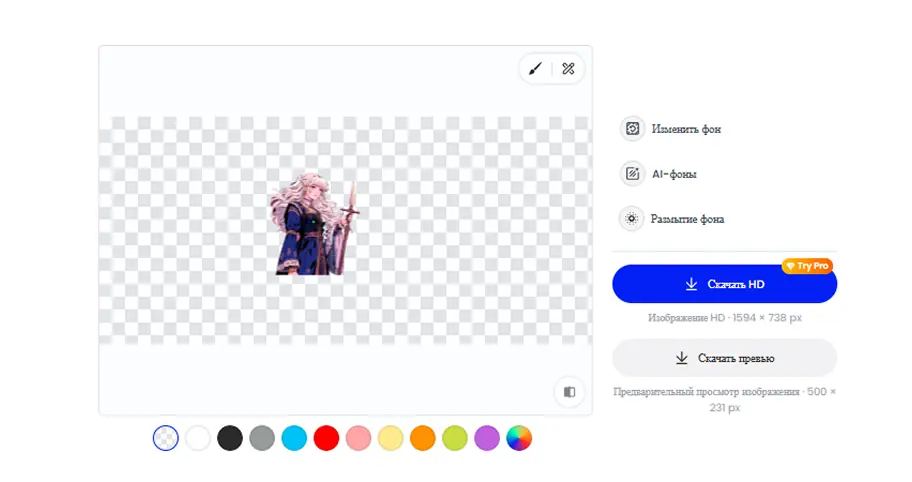Screen dimensions: 912x482
Task: Select the purple background swatch
Action: (x=487, y=438)
